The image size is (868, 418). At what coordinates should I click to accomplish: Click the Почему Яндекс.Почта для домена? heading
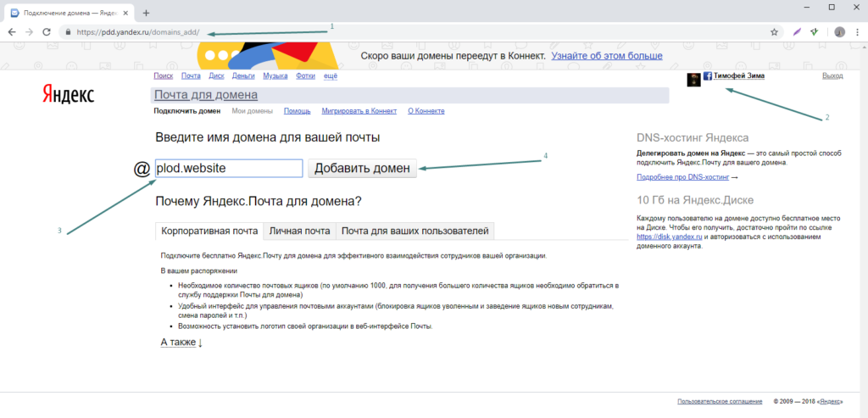pyautogui.click(x=259, y=202)
